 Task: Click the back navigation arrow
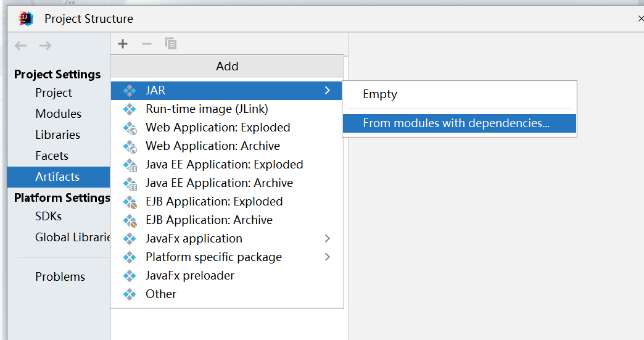tap(21, 46)
